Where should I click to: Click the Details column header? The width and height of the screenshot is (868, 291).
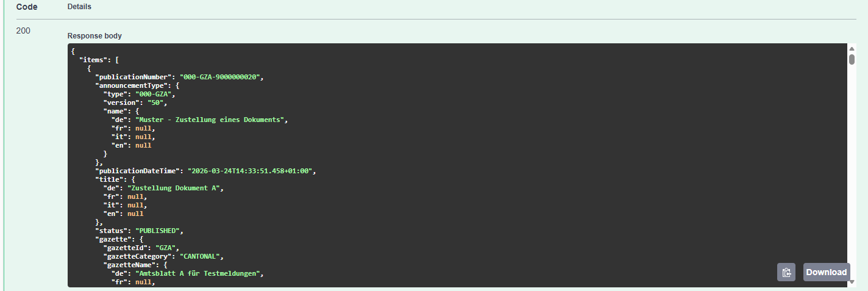79,7
